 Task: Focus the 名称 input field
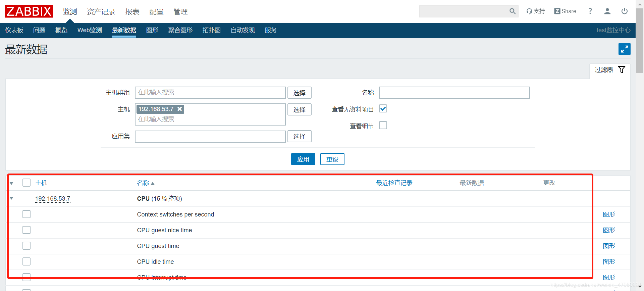[454, 93]
